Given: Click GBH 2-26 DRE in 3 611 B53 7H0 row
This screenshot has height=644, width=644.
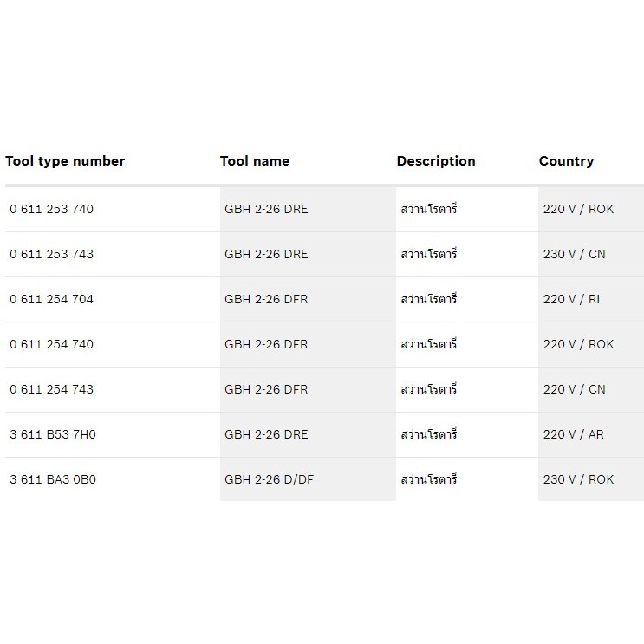Looking at the screenshot, I should coord(266,434).
